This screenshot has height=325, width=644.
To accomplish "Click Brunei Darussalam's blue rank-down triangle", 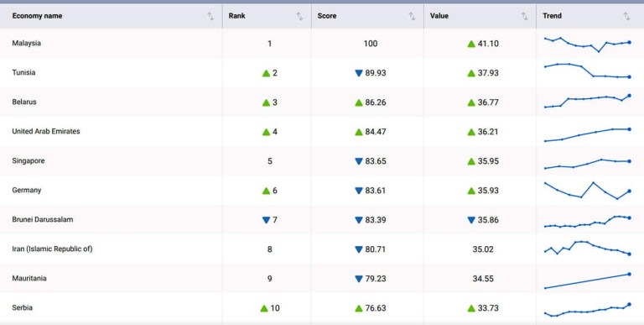I will point(266,220).
